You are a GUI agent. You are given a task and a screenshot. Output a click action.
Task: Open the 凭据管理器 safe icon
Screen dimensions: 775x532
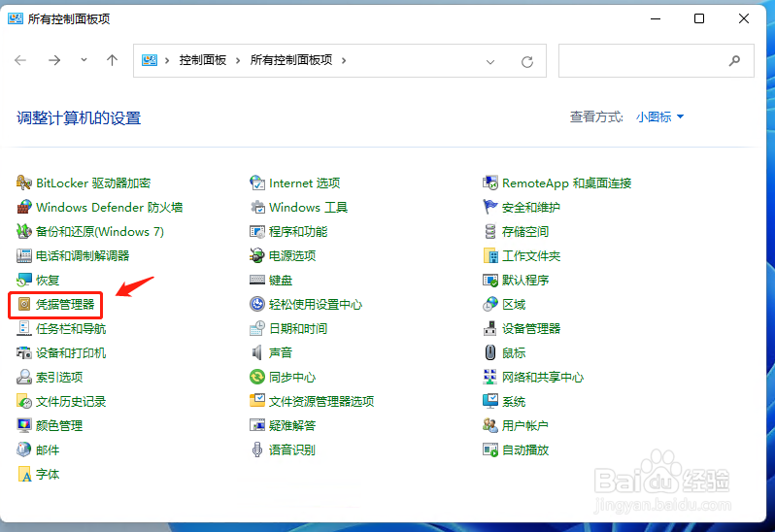[x=23, y=304]
